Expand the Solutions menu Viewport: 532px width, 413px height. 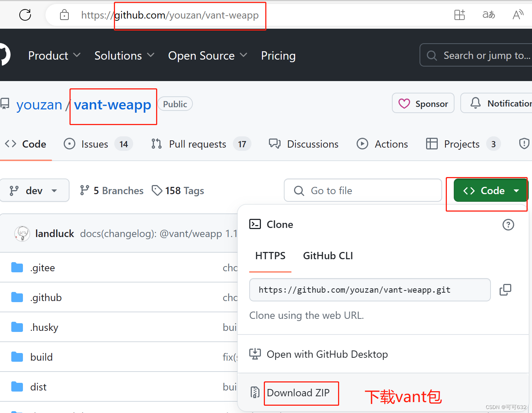tap(124, 56)
